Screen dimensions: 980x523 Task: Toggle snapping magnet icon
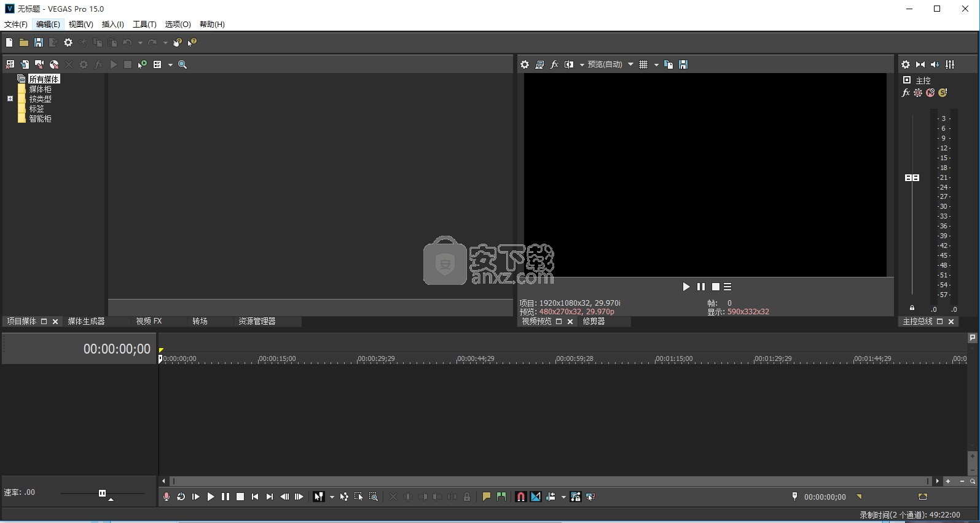(x=521, y=497)
